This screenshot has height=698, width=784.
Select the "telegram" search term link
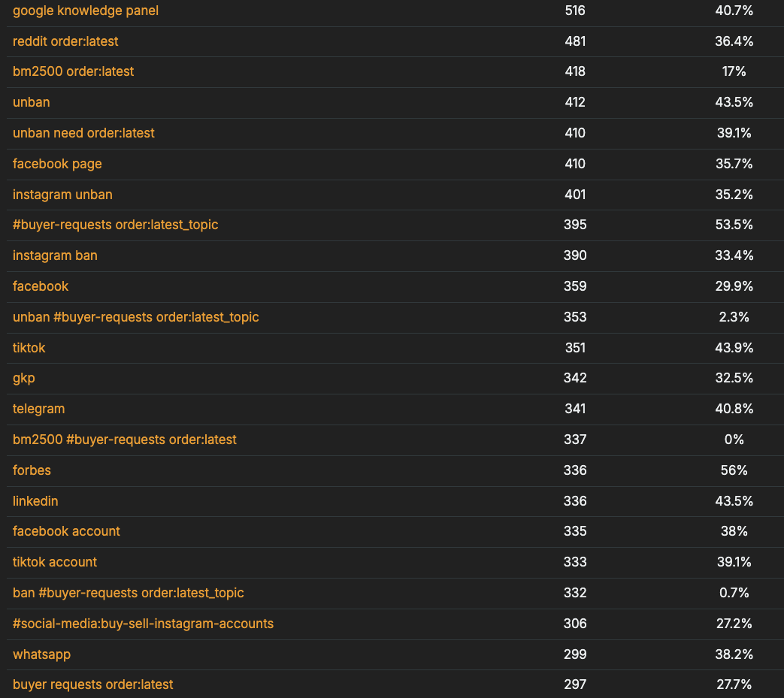38,409
